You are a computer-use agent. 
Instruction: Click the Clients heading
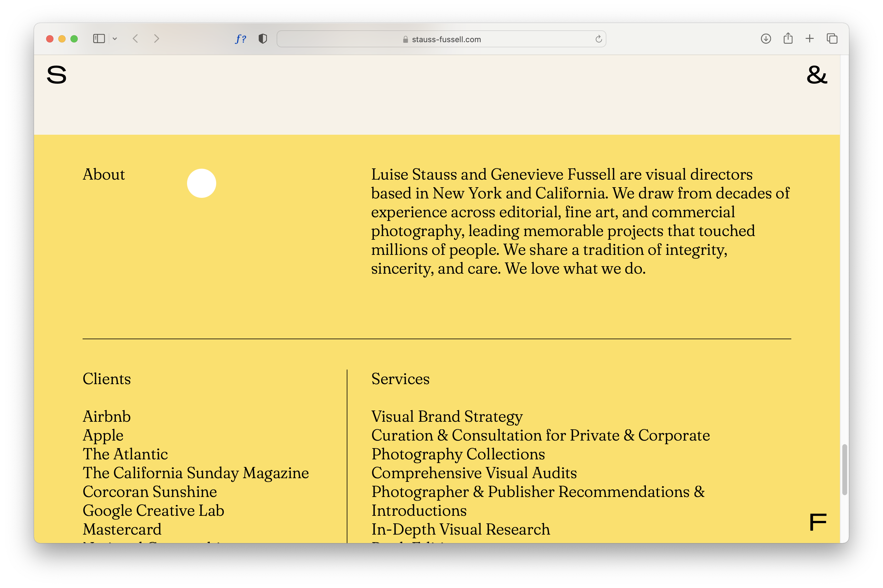coord(107,379)
